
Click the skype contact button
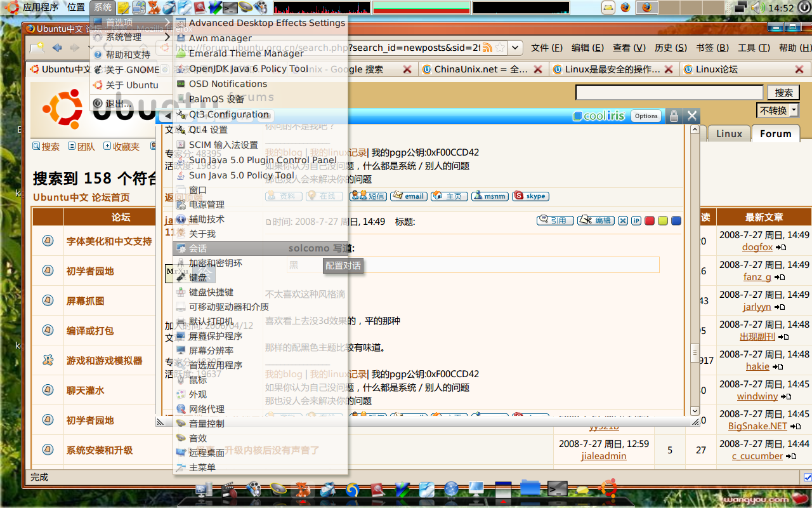coord(530,196)
